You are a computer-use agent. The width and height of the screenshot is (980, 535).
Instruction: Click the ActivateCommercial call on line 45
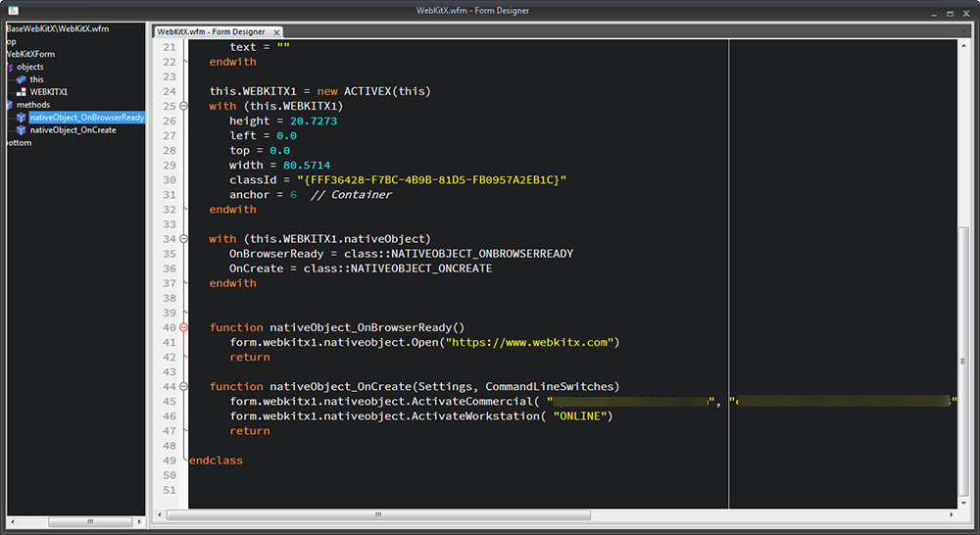(x=593, y=402)
